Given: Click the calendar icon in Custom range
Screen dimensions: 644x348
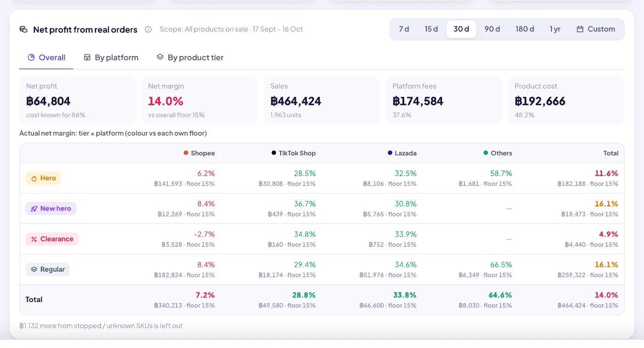Looking at the screenshot, I should click(580, 29).
